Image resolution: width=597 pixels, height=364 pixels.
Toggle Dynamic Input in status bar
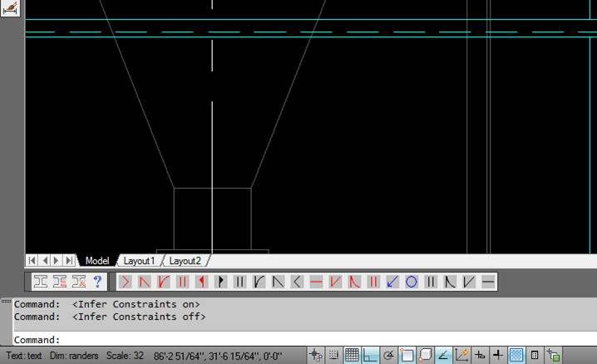pos(480,355)
